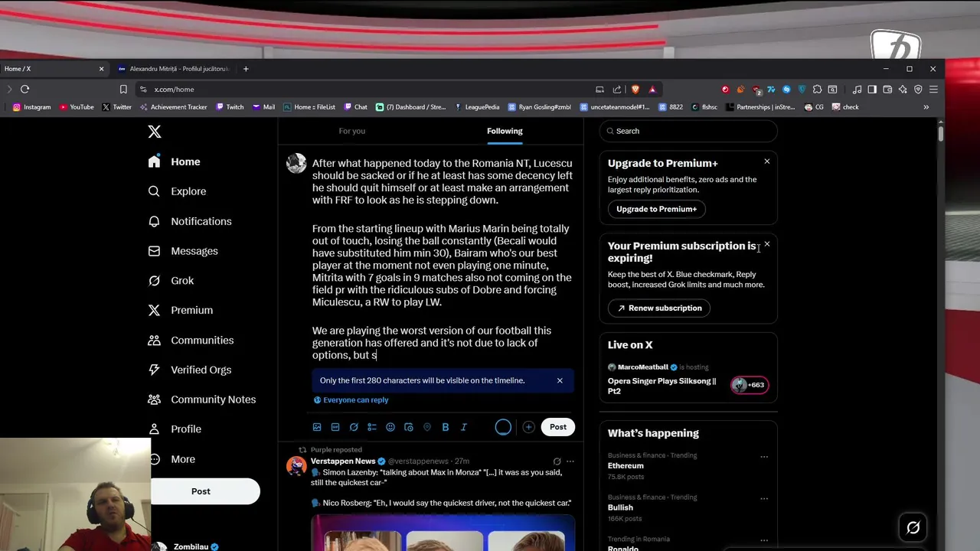Open browser hamburger main menu

933,90
